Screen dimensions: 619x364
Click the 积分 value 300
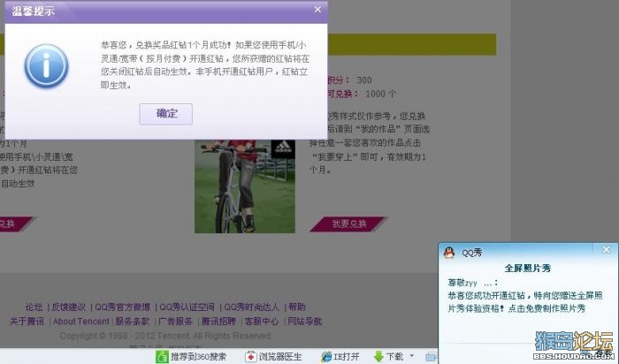(x=364, y=80)
